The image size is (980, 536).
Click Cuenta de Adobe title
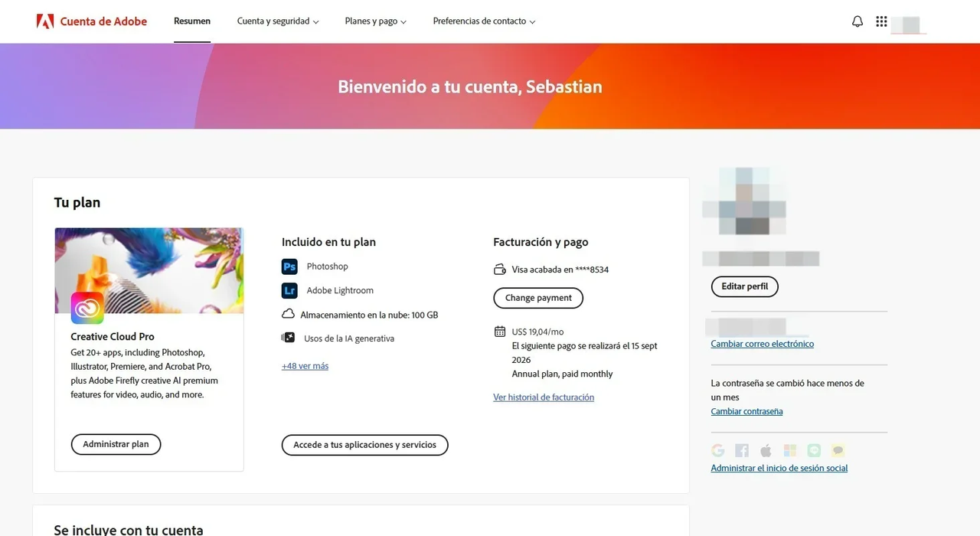pyautogui.click(x=103, y=21)
